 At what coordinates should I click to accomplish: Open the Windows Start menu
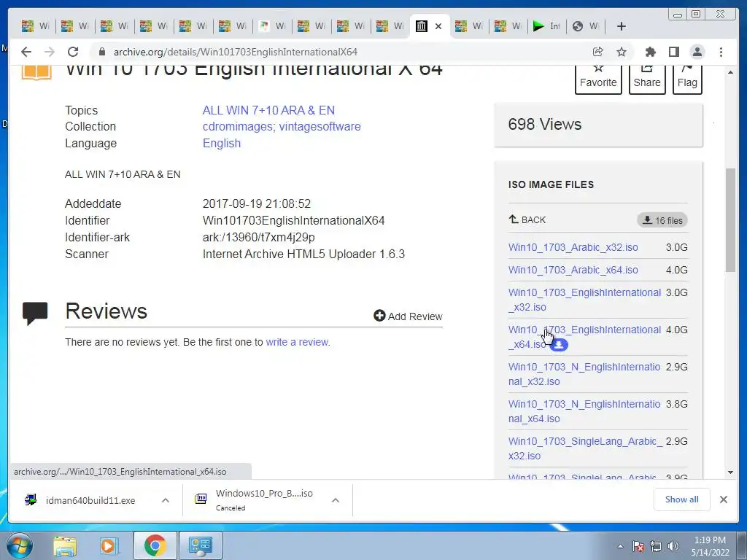point(18,545)
